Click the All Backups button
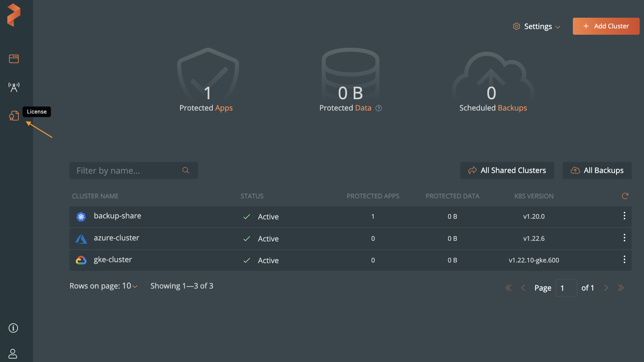This screenshot has height=362, width=644. point(597,170)
